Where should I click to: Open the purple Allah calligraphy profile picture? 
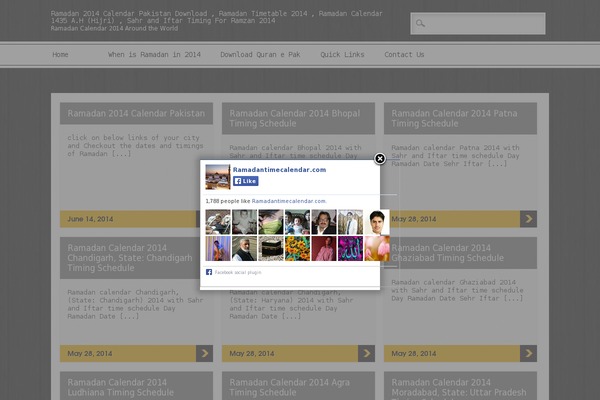pyautogui.click(x=351, y=248)
